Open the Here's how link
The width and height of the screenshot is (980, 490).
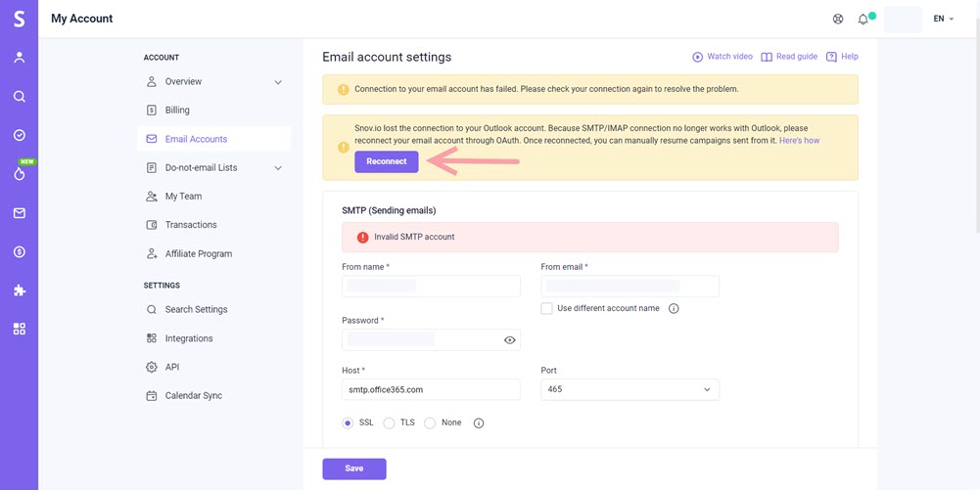800,141
